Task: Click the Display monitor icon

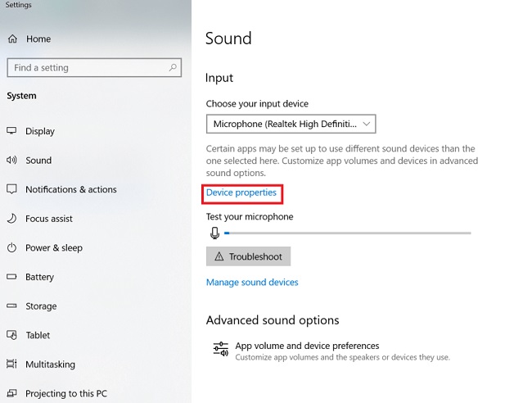Action: [11, 131]
